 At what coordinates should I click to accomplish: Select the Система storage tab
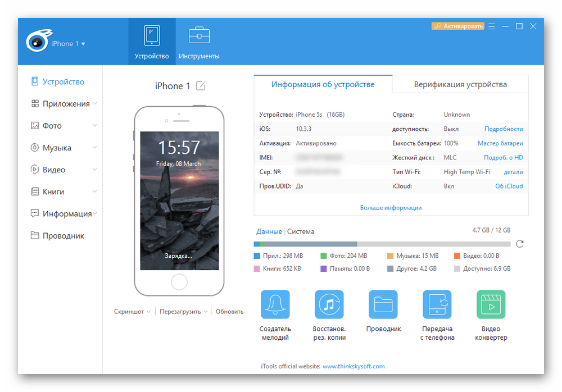[301, 231]
